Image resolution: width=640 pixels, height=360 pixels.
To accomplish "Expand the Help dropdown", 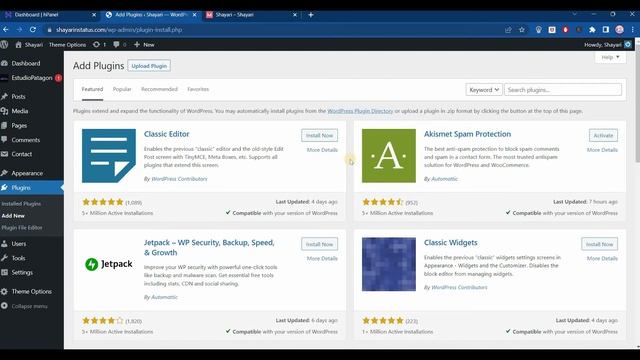I will point(610,57).
